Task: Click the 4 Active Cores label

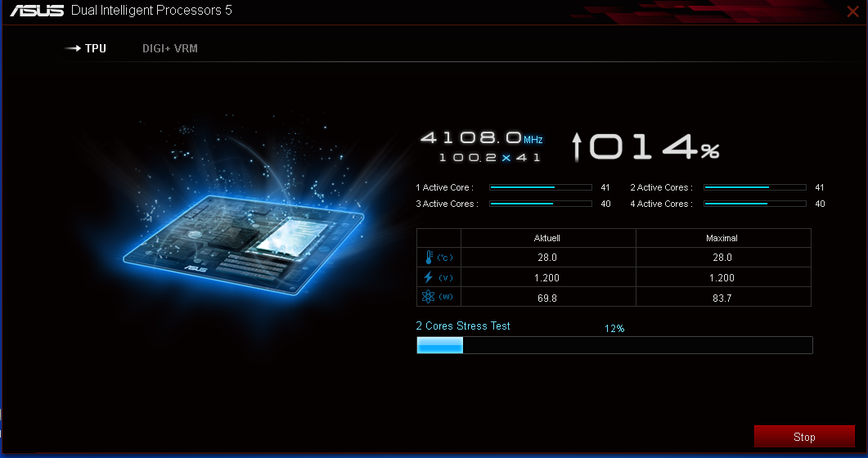Action: pyautogui.click(x=661, y=204)
